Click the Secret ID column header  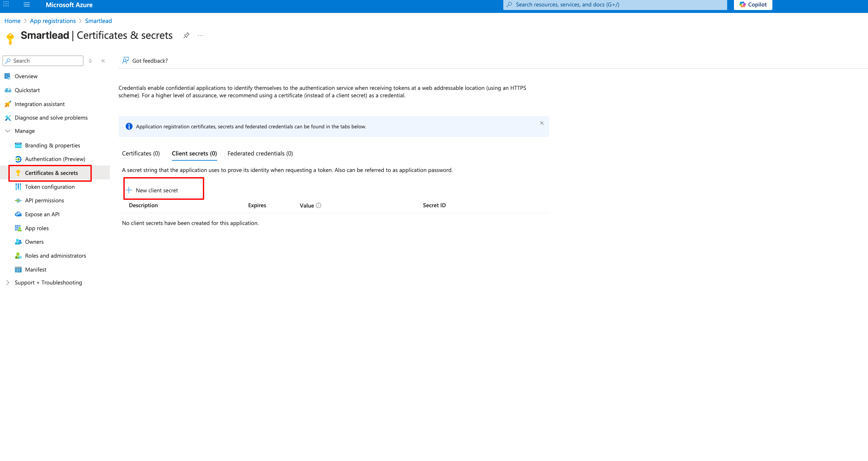tap(434, 205)
